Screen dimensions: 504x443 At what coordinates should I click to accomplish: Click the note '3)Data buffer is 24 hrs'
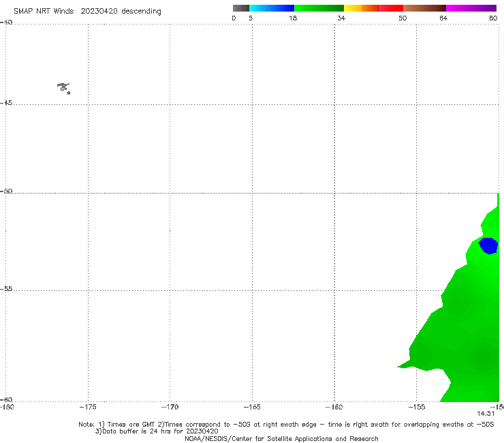coord(157,431)
